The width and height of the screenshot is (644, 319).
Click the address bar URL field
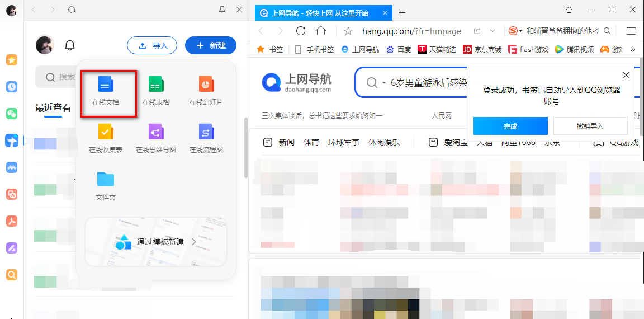click(x=412, y=31)
